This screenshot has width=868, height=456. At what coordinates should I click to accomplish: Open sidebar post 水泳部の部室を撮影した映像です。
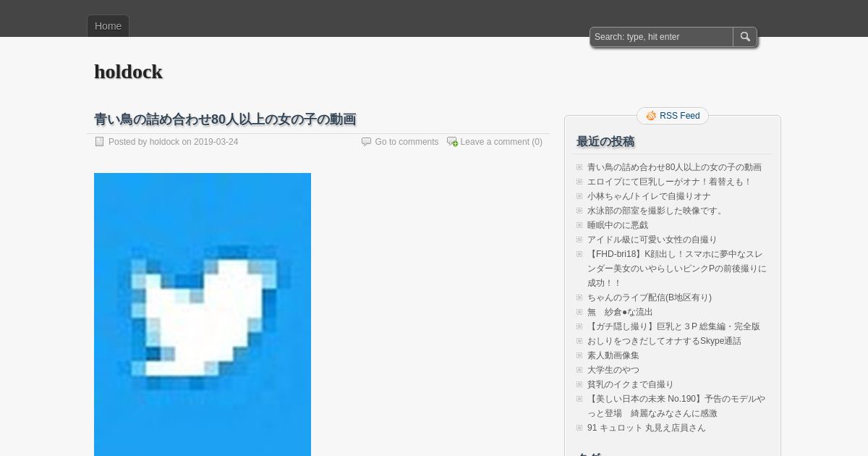[x=657, y=211]
